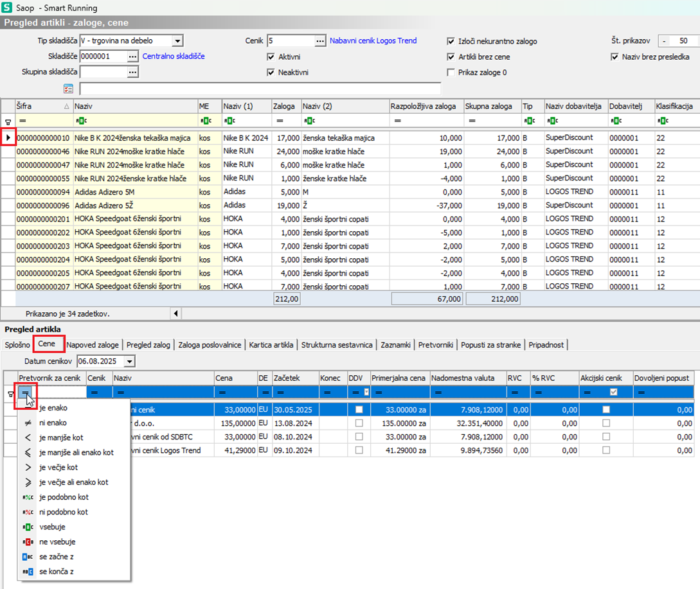This screenshot has height=589, width=700.
Task: Switch to the Napoved zaloge tab
Action: [x=93, y=345]
